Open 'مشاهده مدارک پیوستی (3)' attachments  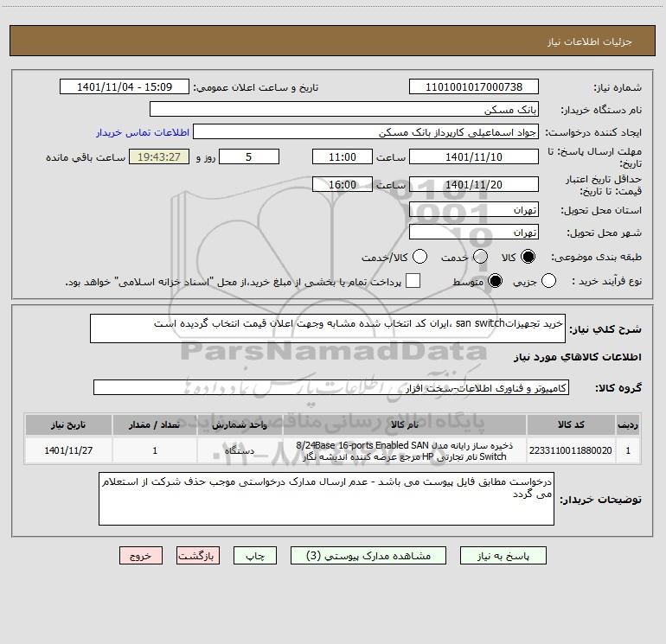pos(369,556)
